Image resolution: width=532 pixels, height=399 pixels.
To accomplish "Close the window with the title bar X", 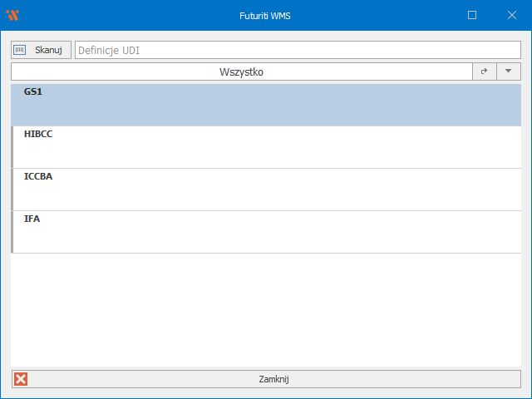I will click(511, 15).
